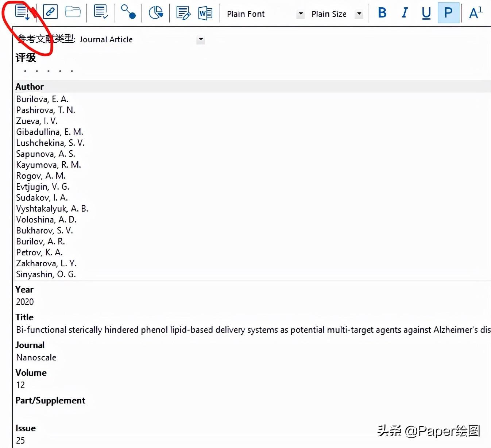
Task: Click the Volume value 12
Action: (x=20, y=385)
